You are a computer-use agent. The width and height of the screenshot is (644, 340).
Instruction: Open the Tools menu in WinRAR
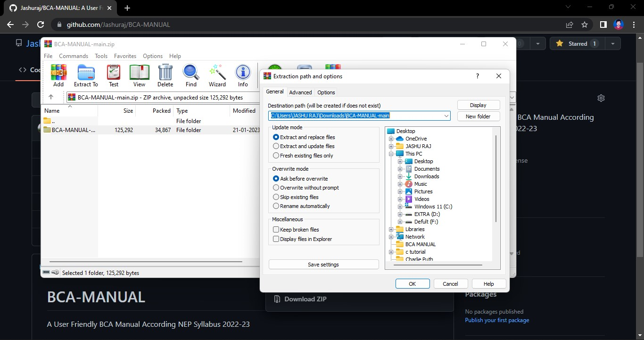click(x=101, y=56)
